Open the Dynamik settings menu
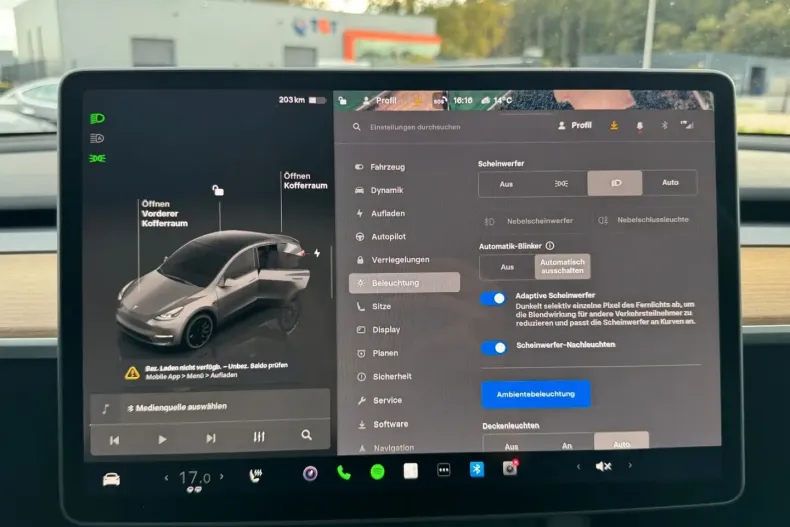The width and height of the screenshot is (790, 527). click(379, 190)
